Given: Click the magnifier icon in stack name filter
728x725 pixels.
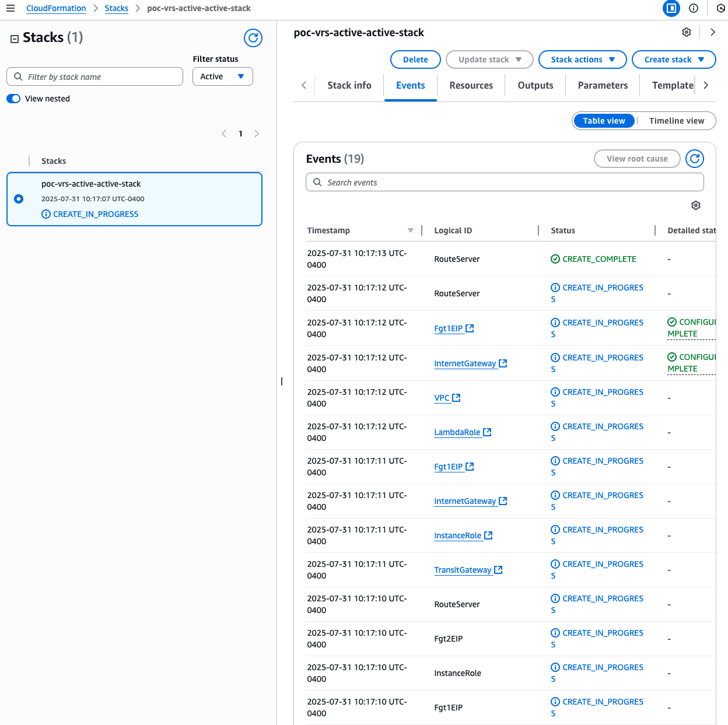Looking at the screenshot, I should [x=18, y=76].
